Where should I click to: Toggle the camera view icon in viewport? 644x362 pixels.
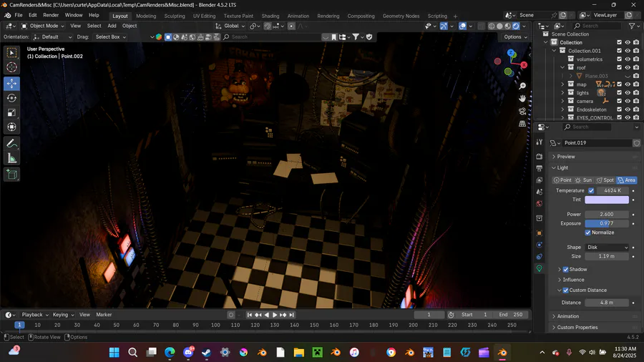pyautogui.click(x=522, y=111)
